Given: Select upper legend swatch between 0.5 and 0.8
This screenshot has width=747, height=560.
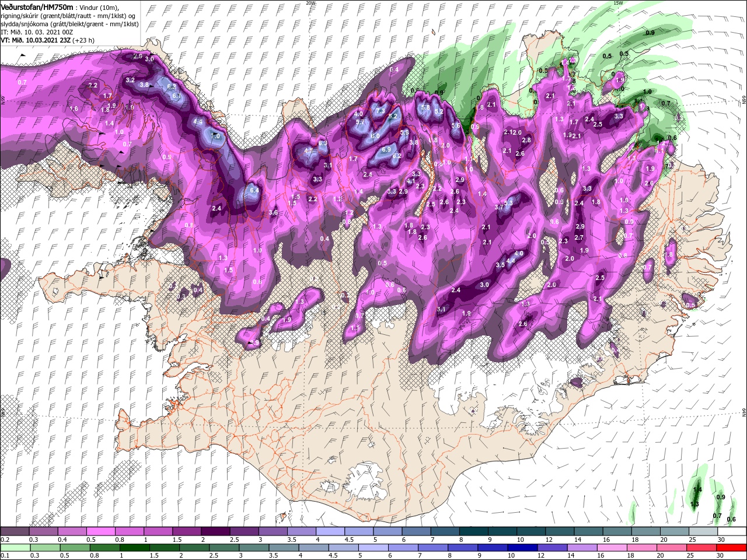Looking at the screenshot, I should 100,531.
